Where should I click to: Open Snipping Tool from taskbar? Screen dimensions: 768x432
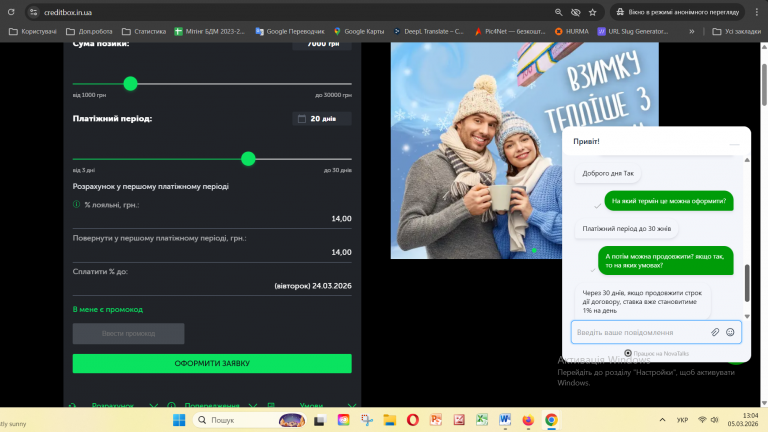(x=367, y=420)
